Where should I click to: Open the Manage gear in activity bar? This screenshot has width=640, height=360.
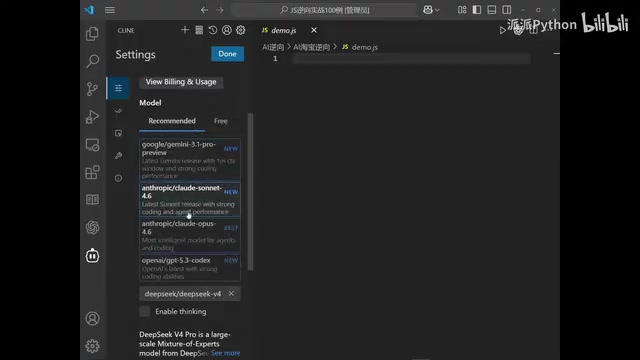92,346
